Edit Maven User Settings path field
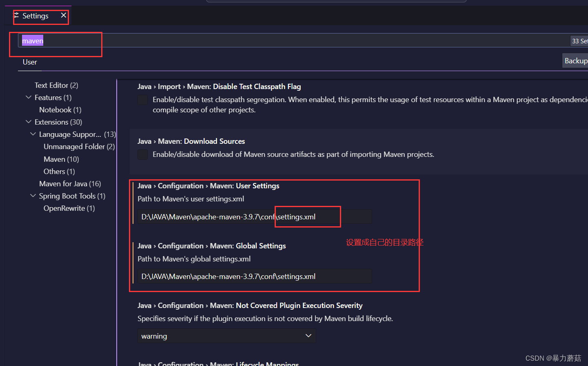Screen dimensions: 588x366 tap(255, 217)
